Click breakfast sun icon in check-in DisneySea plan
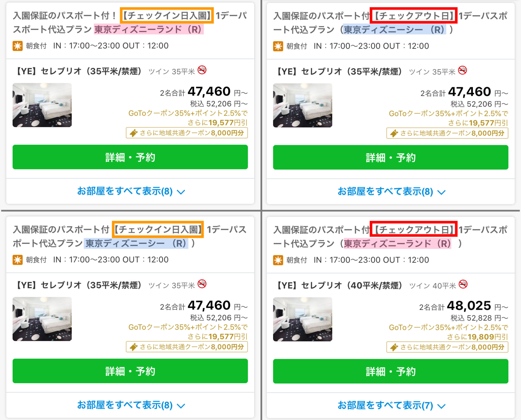The image size is (521, 420). click(x=17, y=260)
